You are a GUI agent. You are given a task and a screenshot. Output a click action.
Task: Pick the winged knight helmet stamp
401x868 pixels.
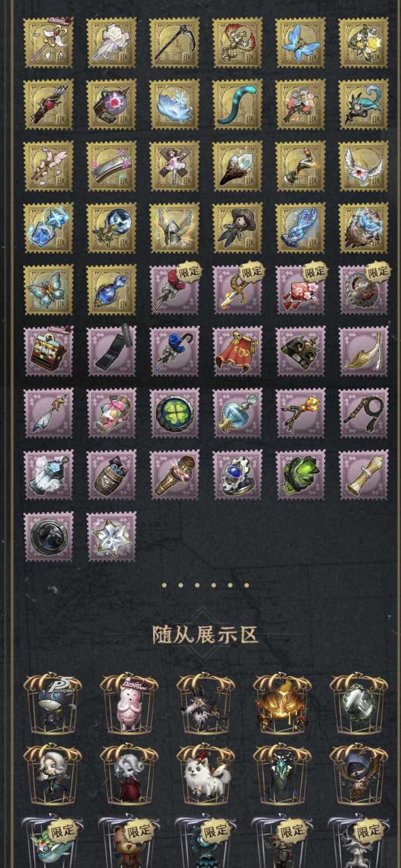[175, 228]
